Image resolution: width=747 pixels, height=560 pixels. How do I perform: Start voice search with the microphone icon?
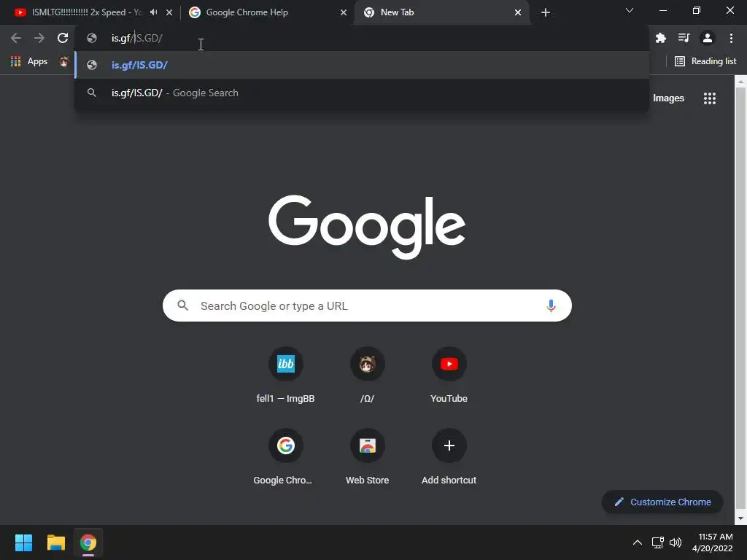(x=551, y=306)
